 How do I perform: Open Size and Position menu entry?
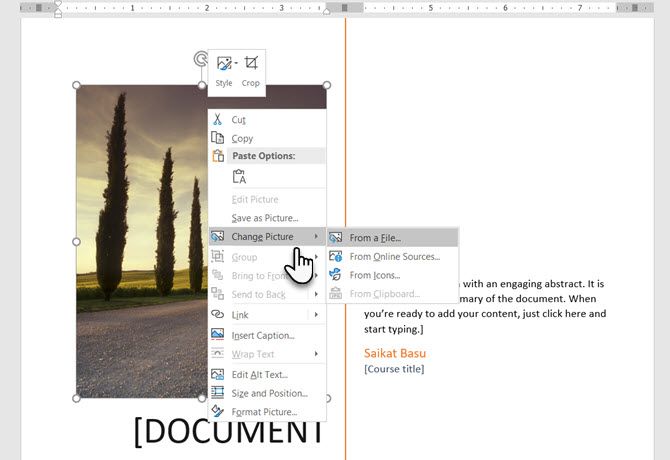[x=267, y=393]
